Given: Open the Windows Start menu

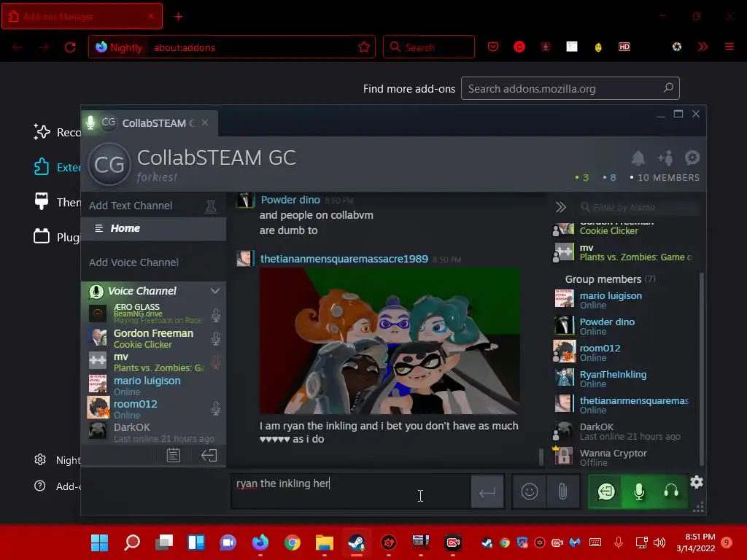Looking at the screenshot, I should pyautogui.click(x=99, y=542).
